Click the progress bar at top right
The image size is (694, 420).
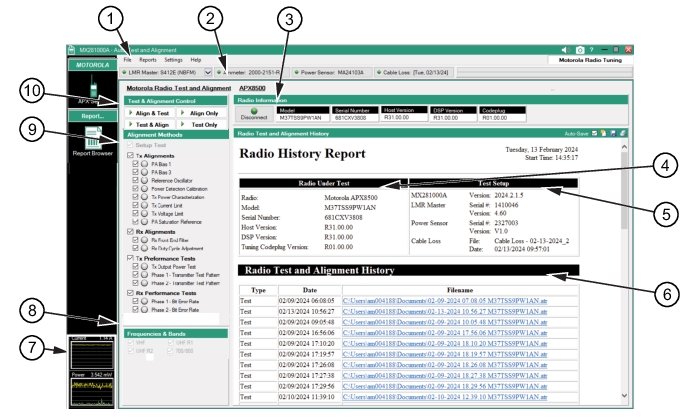coord(544,72)
